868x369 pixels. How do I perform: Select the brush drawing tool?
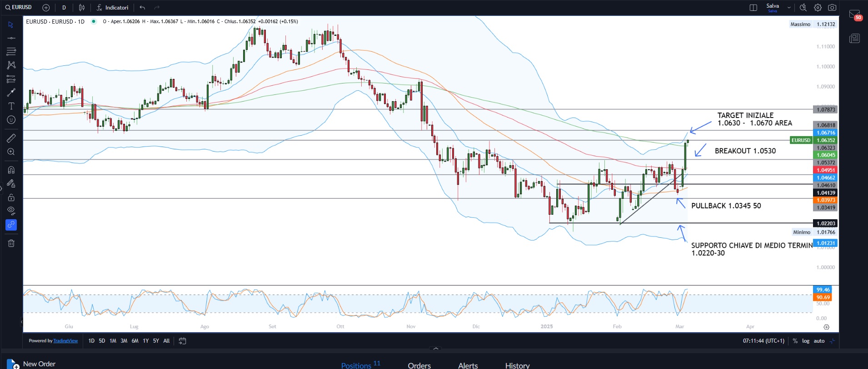click(11, 93)
